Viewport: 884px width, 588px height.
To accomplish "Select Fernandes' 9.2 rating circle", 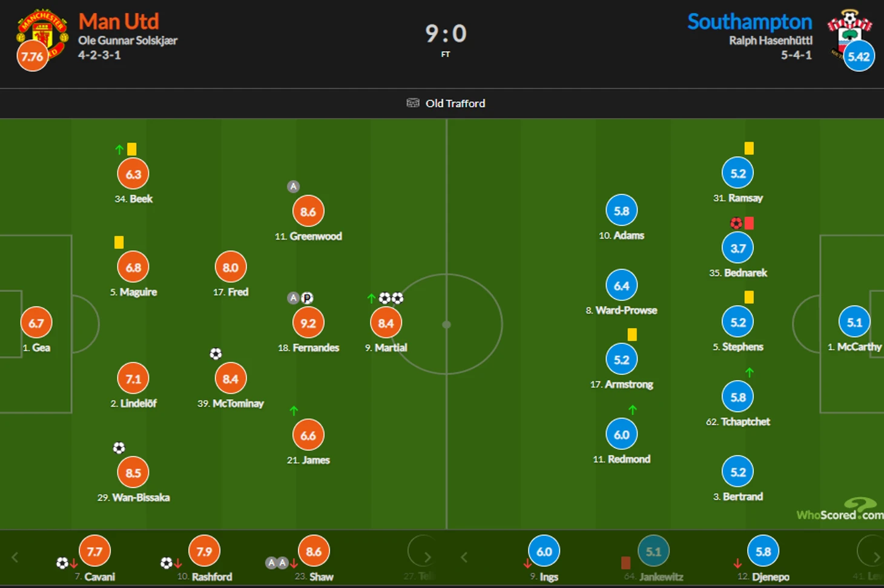I will (308, 323).
